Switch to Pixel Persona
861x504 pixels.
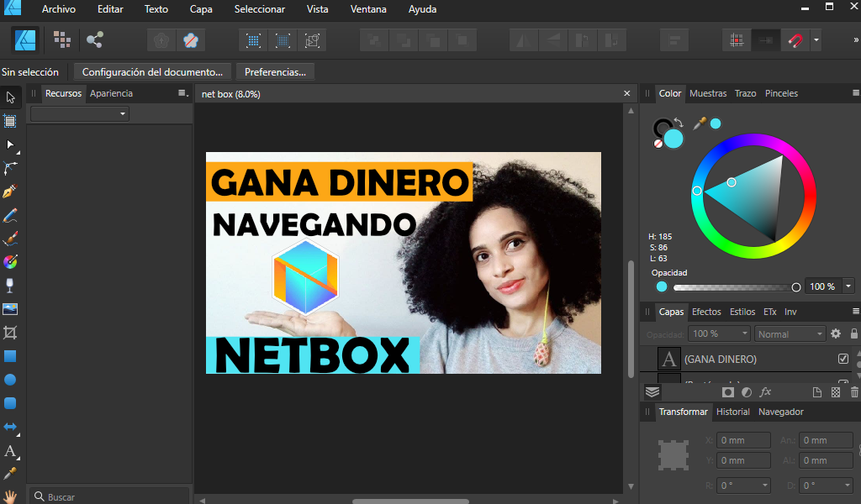coord(62,39)
